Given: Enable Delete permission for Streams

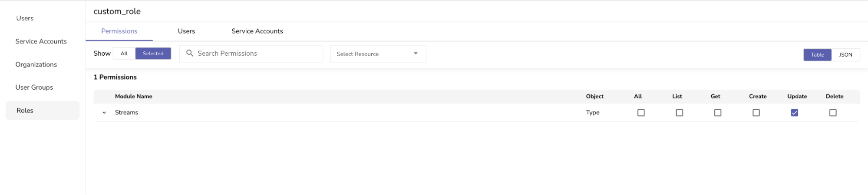Looking at the screenshot, I should click(x=833, y=113).
